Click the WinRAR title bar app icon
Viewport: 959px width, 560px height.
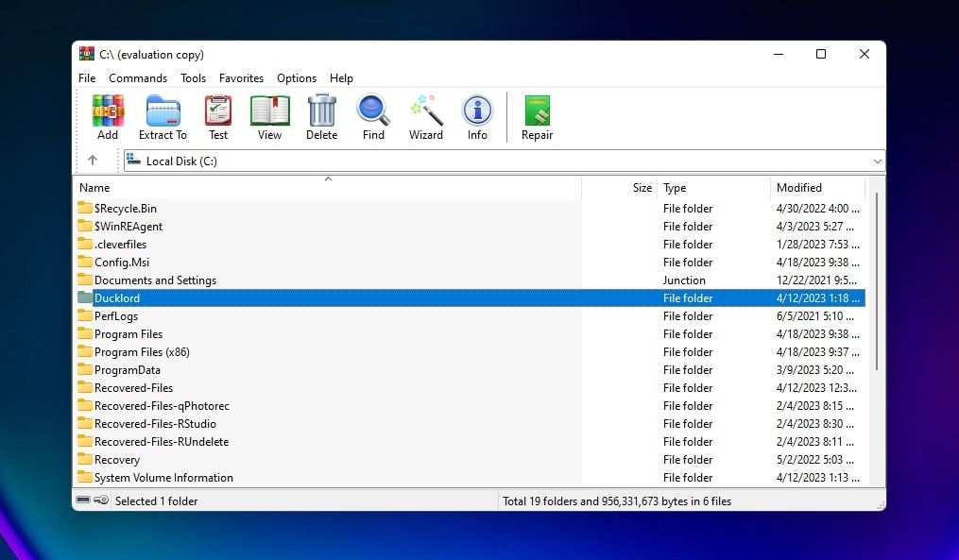87,54
